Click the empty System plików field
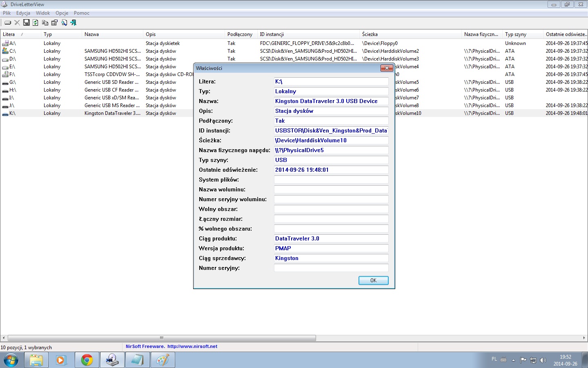Image resolution: width=588 pixels, height=368 pixels. tap(331, 180)
